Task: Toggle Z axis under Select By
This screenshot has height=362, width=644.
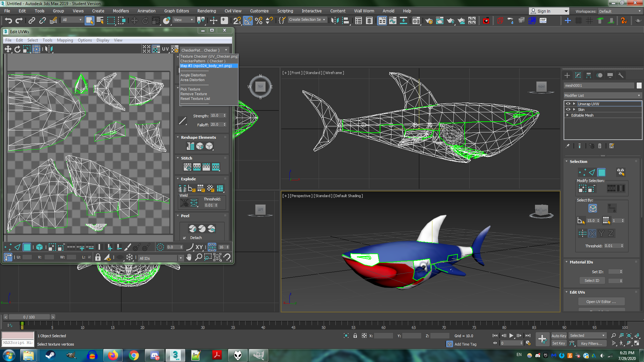Action: [x=611, y=233]
